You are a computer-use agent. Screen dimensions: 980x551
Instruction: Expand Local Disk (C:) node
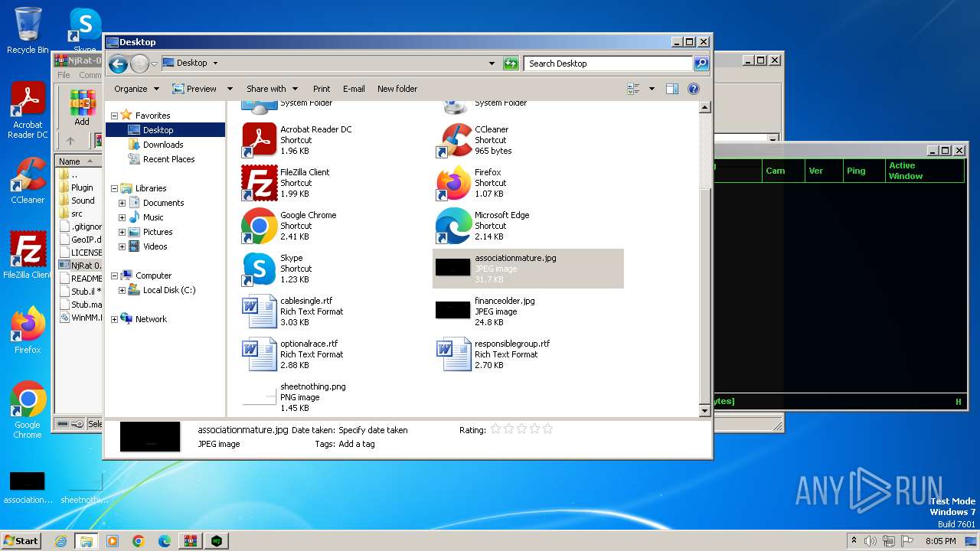[x=122, y=290]
